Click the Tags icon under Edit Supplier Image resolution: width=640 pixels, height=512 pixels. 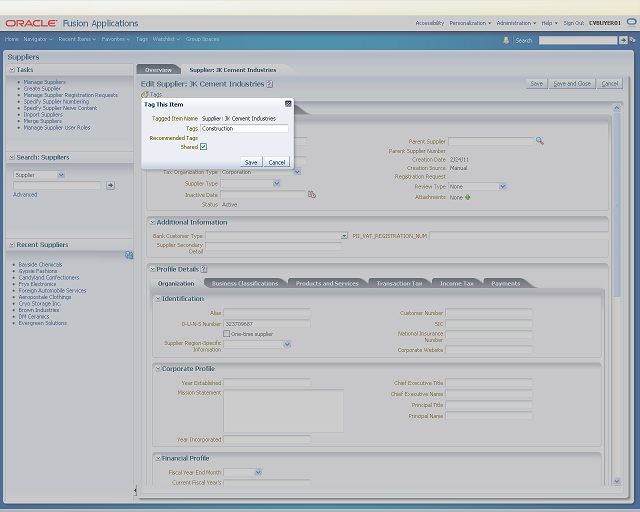click(144, 94)
